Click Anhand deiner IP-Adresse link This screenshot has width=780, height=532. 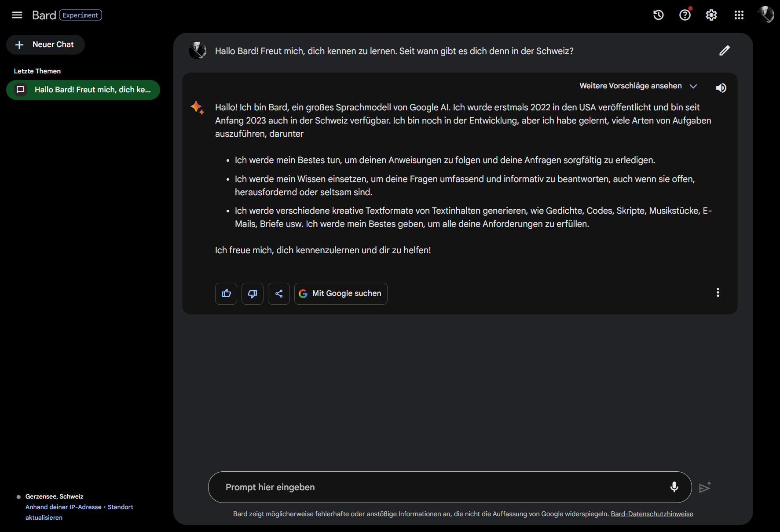[x=63, y=507]
